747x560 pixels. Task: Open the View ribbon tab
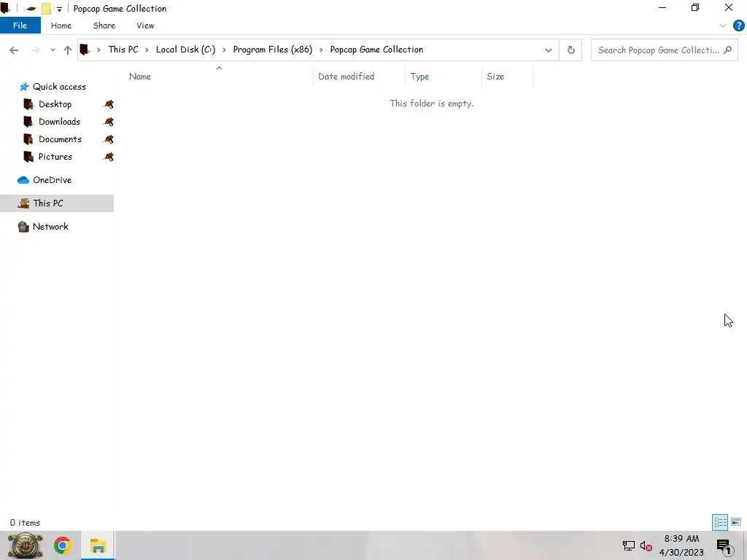coord(145,26)
